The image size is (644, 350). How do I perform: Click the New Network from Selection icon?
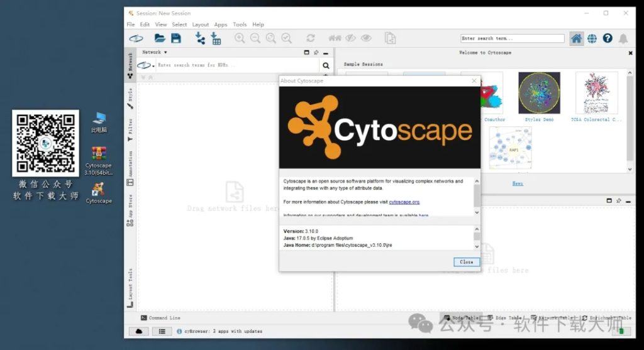[390, 38]
